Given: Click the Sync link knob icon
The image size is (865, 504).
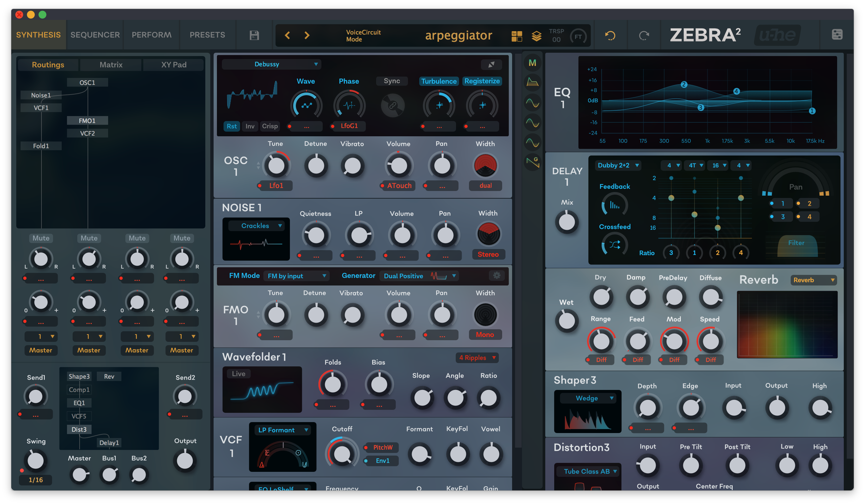Looking at the screenshot, I should click(392, 105).
